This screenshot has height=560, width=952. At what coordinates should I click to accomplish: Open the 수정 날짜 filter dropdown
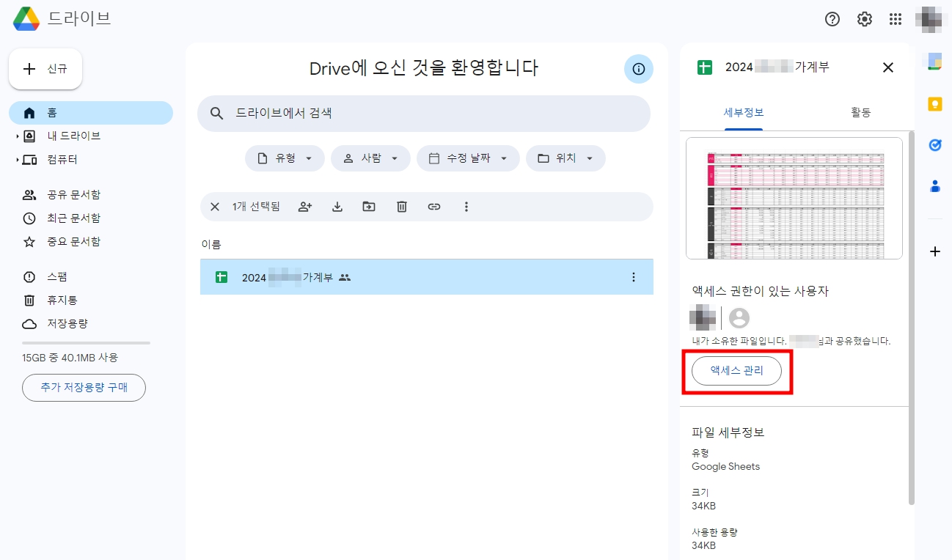(468, 158)
